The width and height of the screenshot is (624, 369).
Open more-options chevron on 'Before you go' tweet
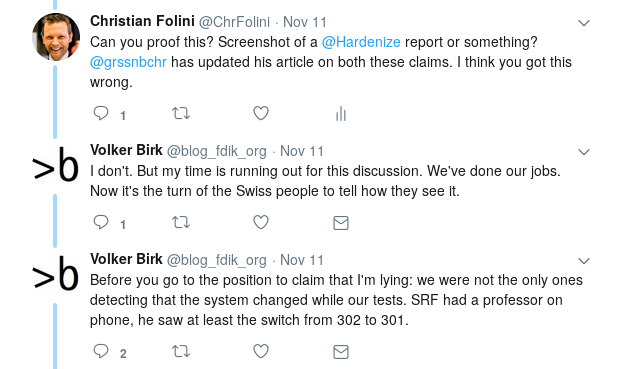pos(584,261)
